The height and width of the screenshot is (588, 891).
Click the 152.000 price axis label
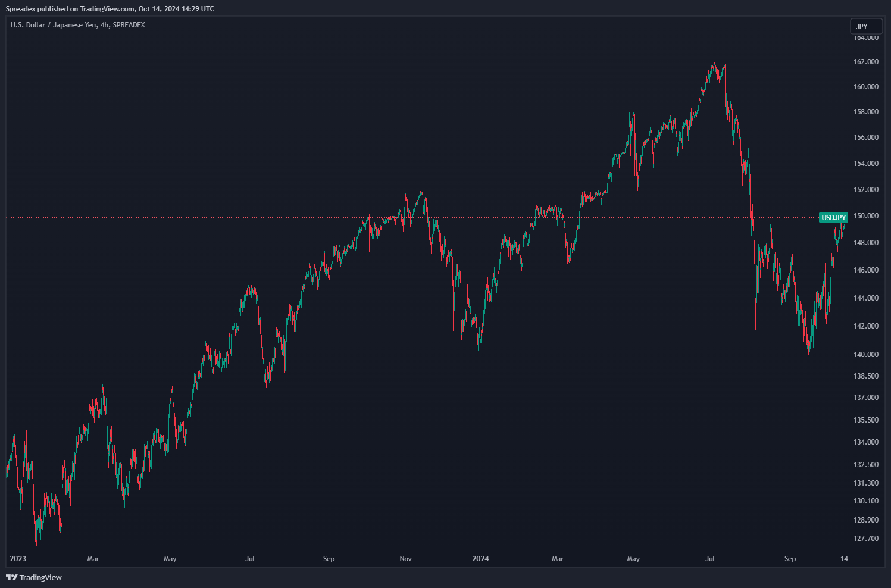[866, 190]
